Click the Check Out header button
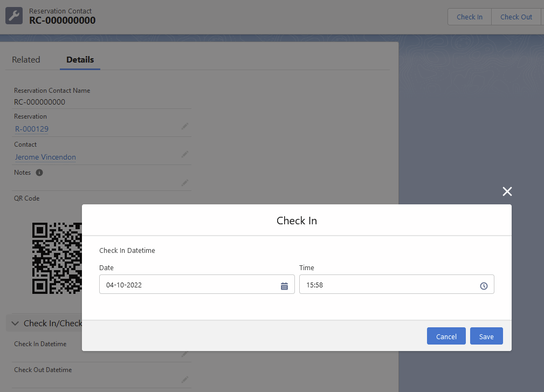 coord(516,17)
